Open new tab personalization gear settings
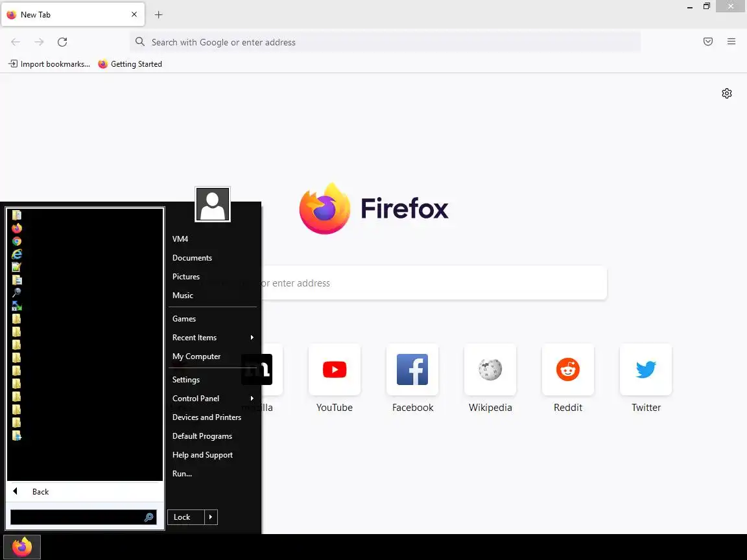747x560 pixels. coord(726,93)
